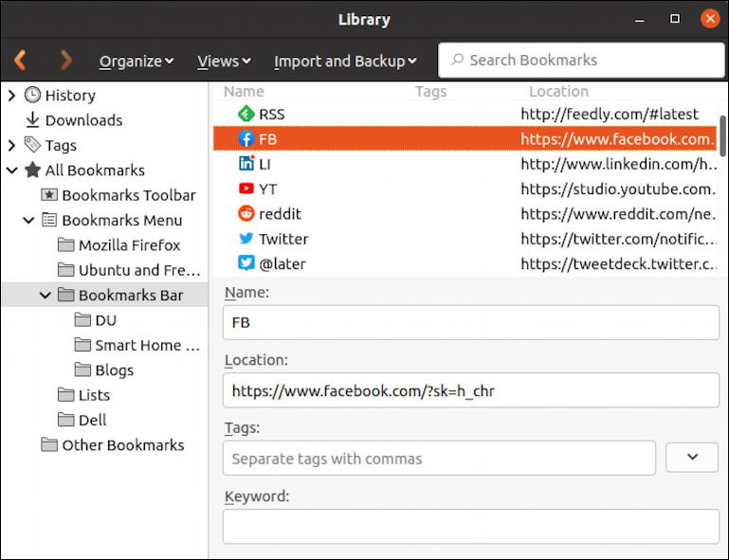This screenshot has width=729, height=560.
Task: Click the Twitter bird bookmark icon
Action: click(x=246, y=239)
